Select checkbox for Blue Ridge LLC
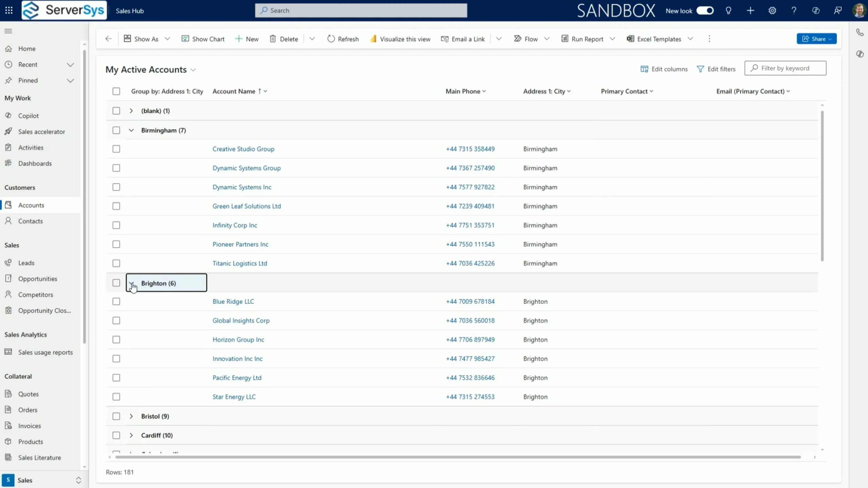This screenshot has width=868, height=488. click(116, 301)
